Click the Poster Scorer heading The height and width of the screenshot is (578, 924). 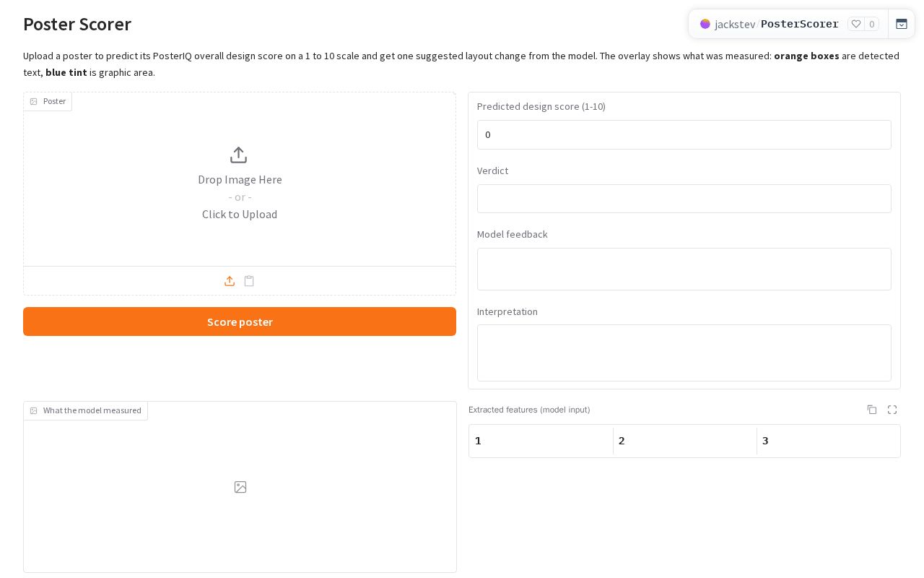coord(77,24)
